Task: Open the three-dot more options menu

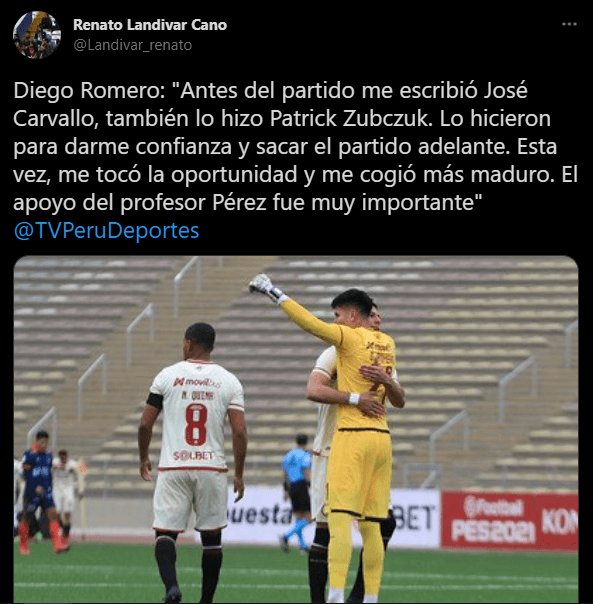Action: click(569, 24)
